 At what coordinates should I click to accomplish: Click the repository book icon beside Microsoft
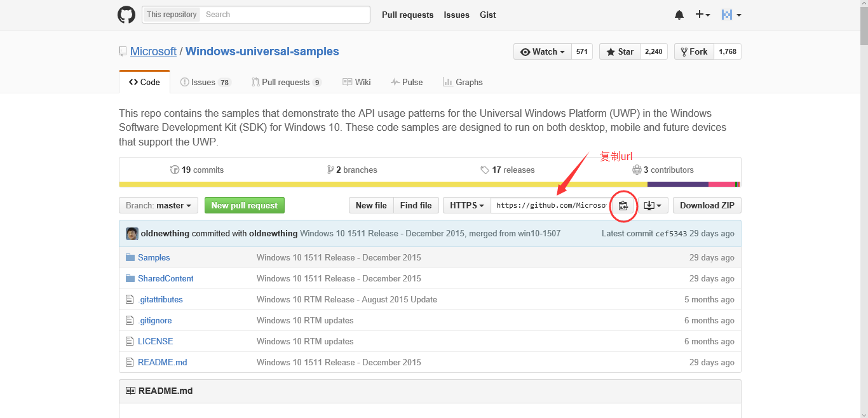coord(123,51)
